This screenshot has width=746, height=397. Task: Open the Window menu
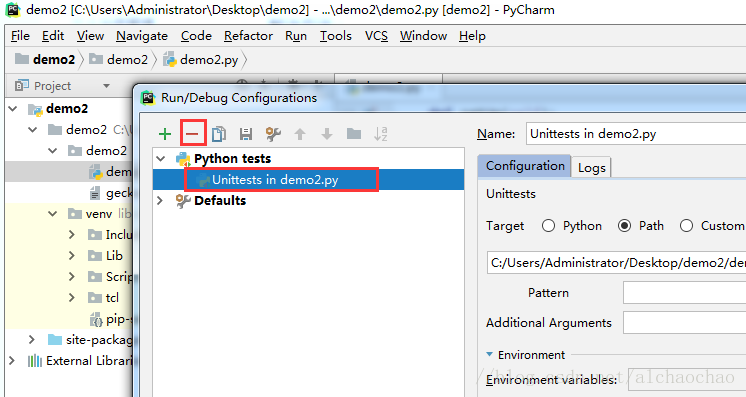click(x=423, y=36)
